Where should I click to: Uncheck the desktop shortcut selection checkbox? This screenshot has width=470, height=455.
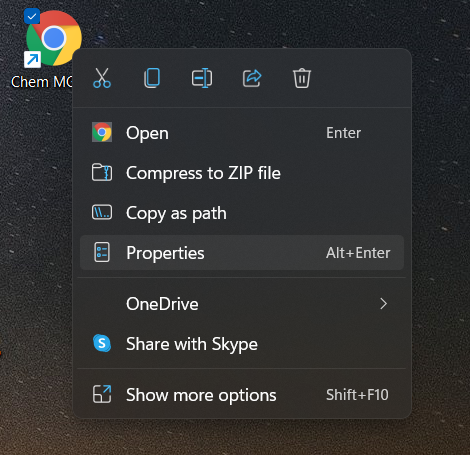click(32, 16)
